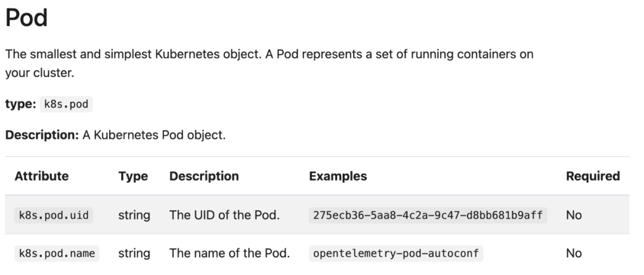Screen dimensions: 644x275
Task: Click 'The UID of the Pod.' description
Action: click(x=224, y=215)
